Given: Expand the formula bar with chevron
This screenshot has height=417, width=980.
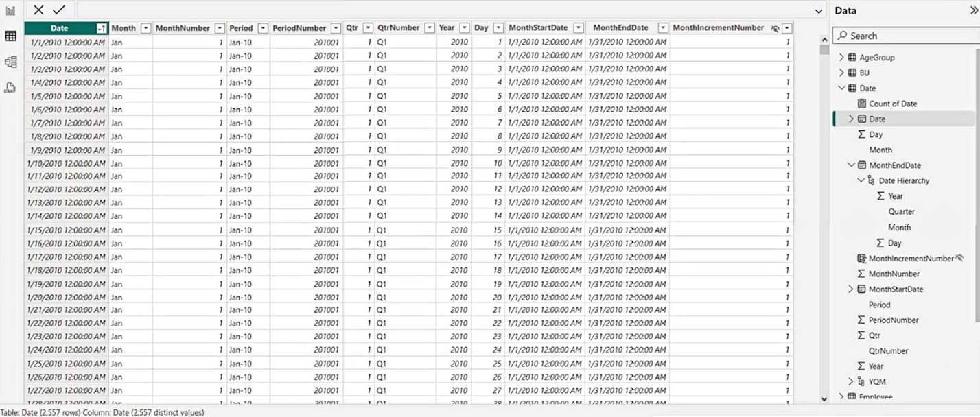Looking at the screenshot, I should [x=819, y=11].
